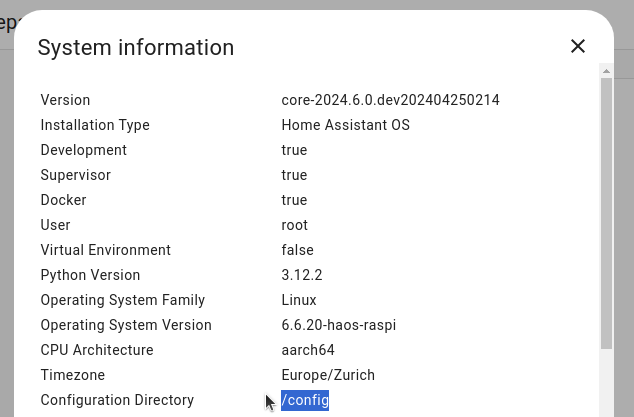
Task: Click the Supervisor row label
Action: click(75, 175)
